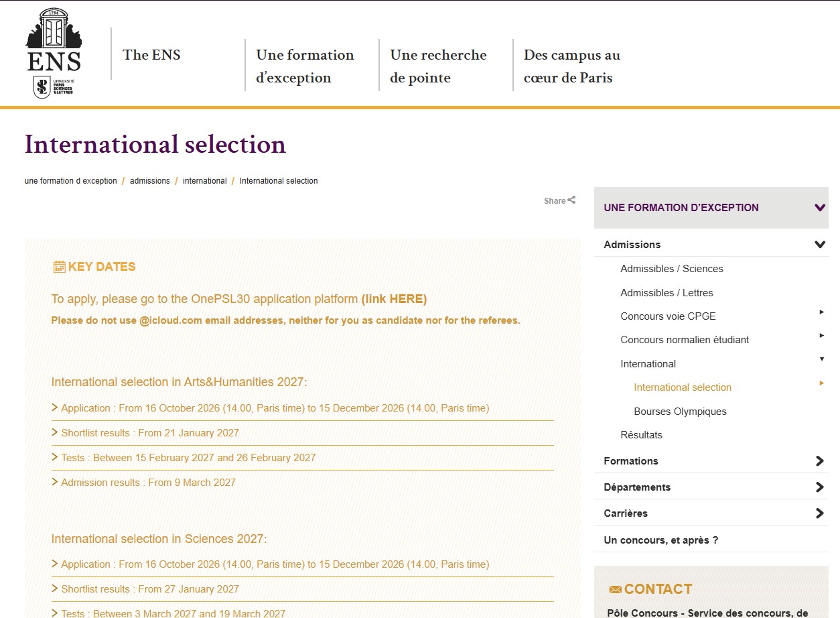
Task: Collapse the Admissions sidebar chevron
Action: (x=819, y=245)
